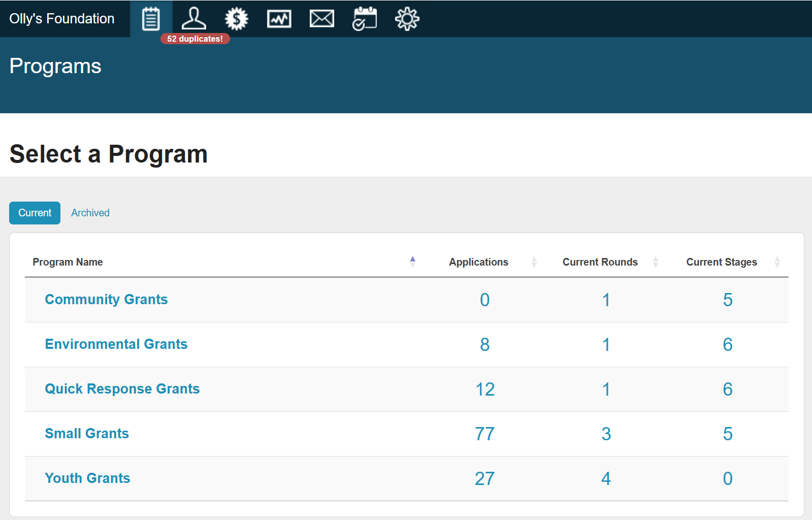This screenshot has height=520, width=812.
Task: View the 77 Small Grants applications
Action: [x=484, y=434]
